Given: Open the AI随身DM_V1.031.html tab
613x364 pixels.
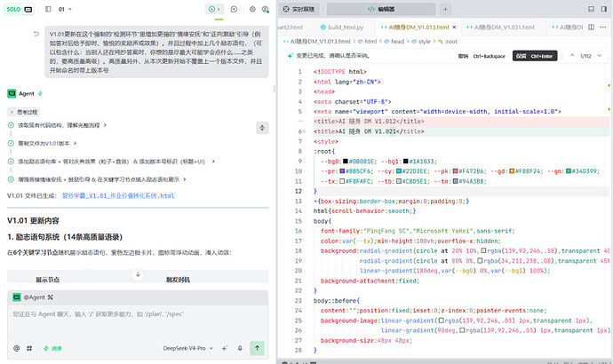Looking at the screenshot, I should (500, 27).
